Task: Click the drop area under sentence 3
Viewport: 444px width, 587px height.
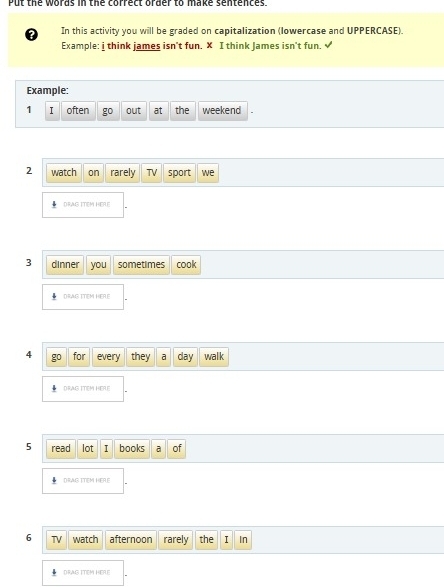Action: 83,297
